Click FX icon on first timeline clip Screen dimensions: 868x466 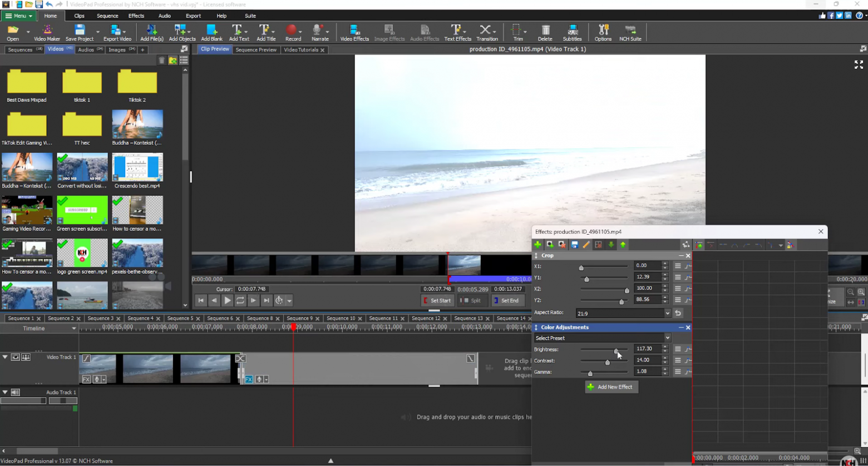86,379
